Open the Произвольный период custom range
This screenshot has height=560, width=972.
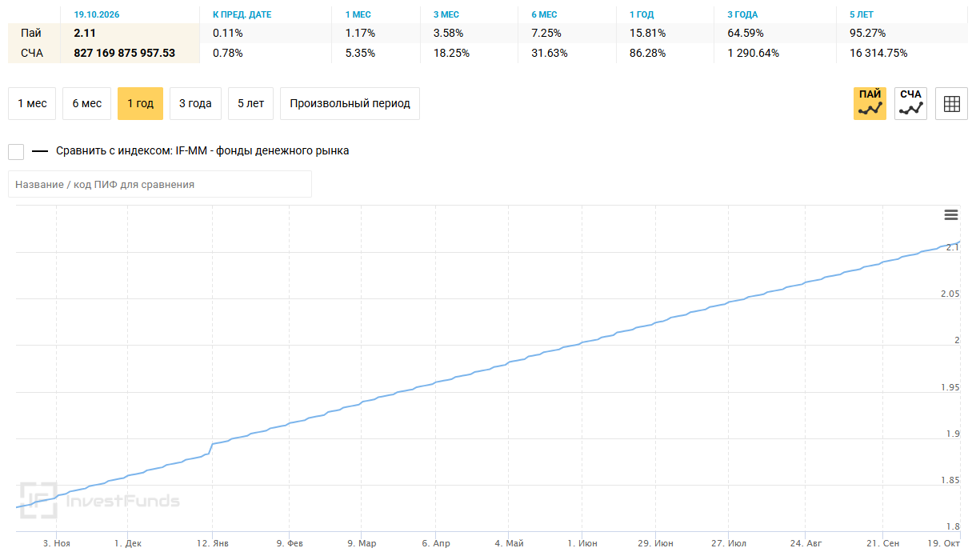[350, 104]
